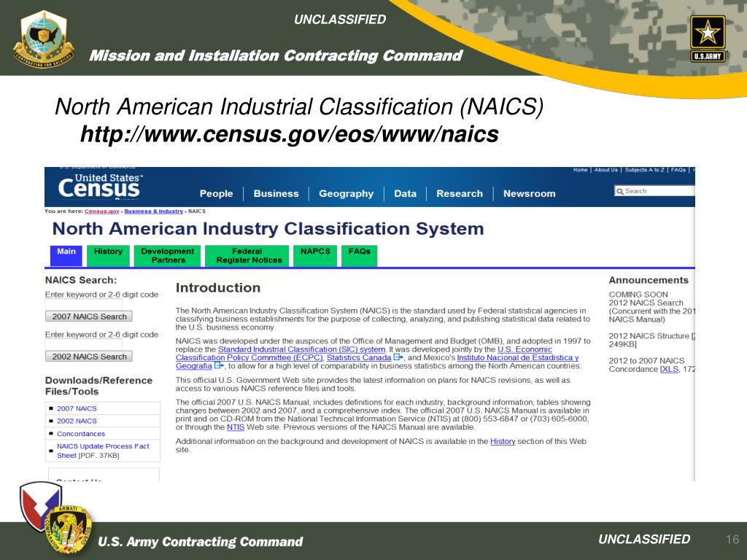Click the 'COMING SOON' announcement text
This screenshot has height=560, width=747.
point(638,295)
